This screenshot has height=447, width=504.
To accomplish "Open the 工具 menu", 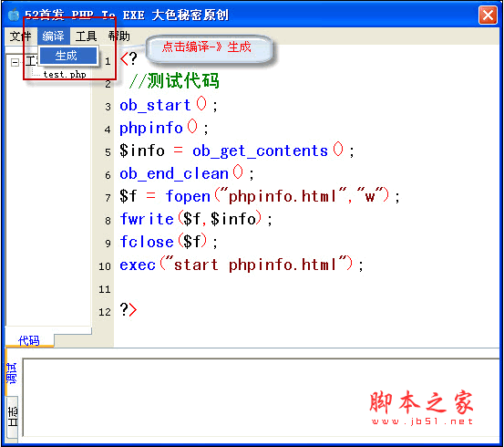I will tap(86, 36).
